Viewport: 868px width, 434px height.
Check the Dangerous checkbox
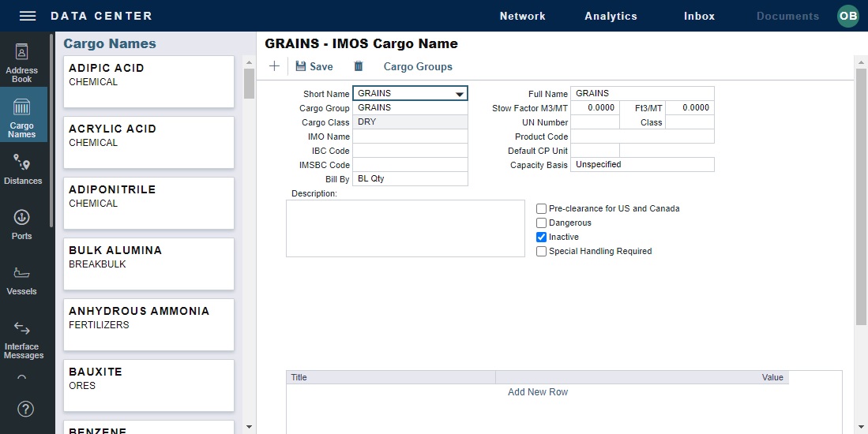(x=541, y=223)
